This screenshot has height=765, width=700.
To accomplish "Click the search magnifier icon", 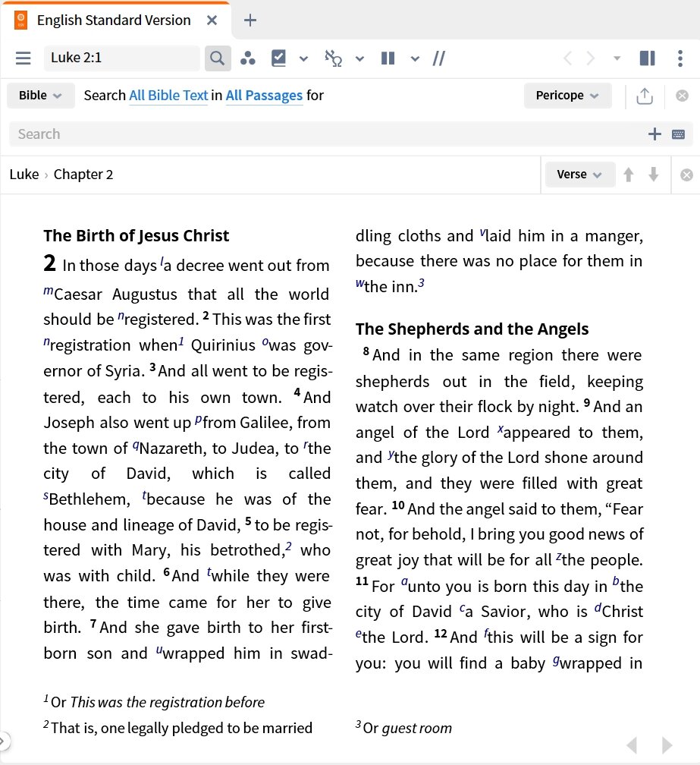I will [218, 58].
